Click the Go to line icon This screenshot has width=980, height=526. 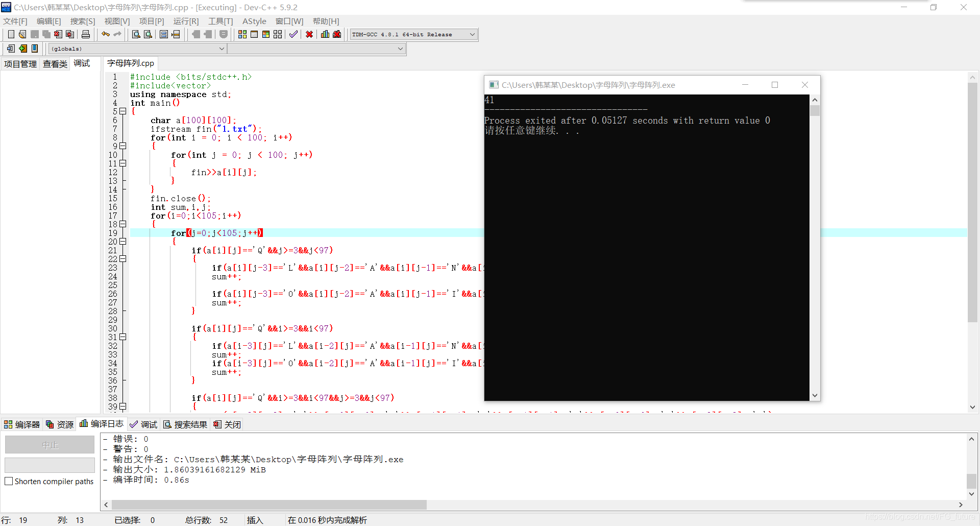click(176, 34)
